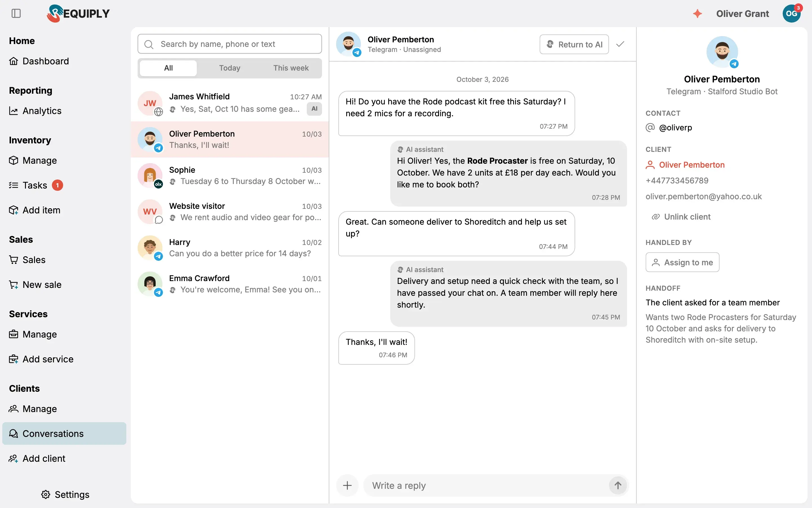The width and height of the screenshot is (812, 508).
Task: Click Oliver Pemberton avatar in details panel
Action: click(722, 52)
